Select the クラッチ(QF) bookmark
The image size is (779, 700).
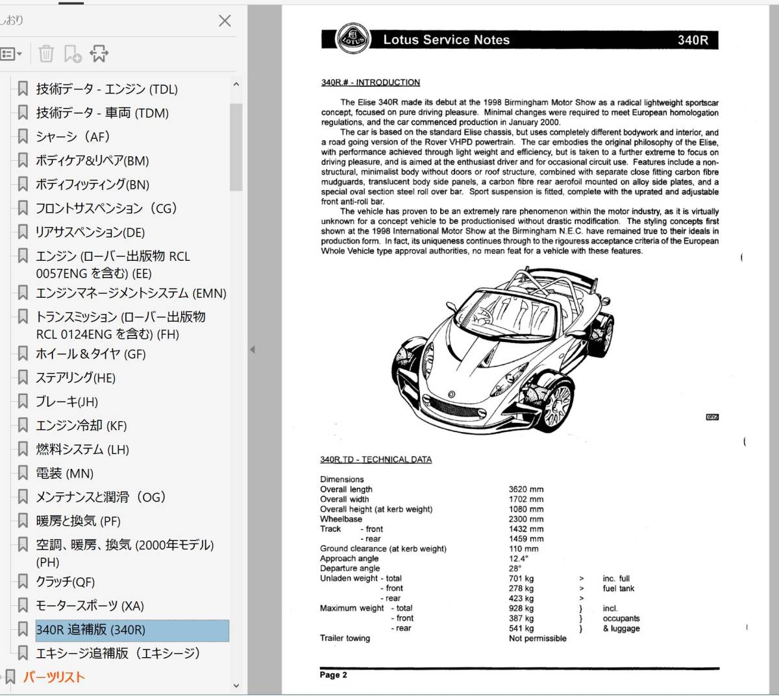click(65, 582)
